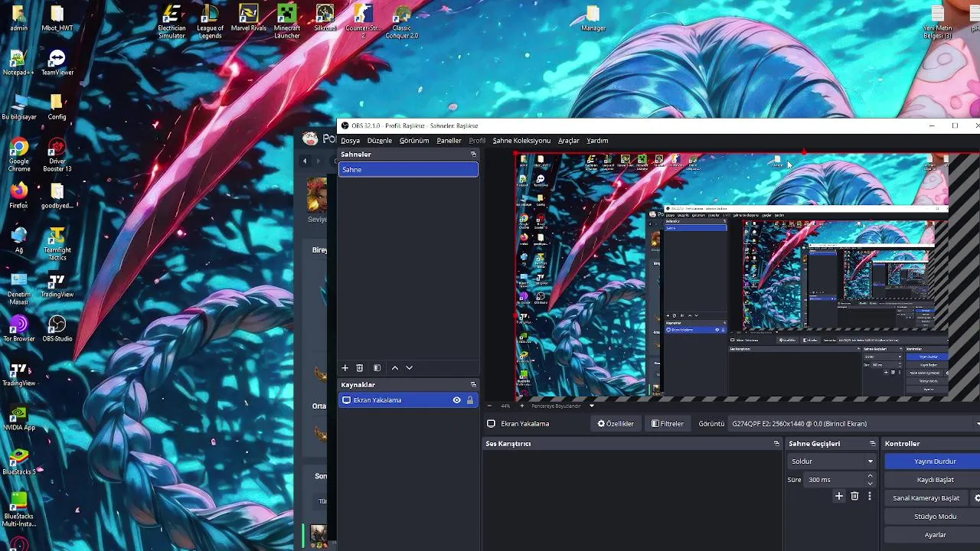Add a new scene with the plus icon

tap(345, 368)
